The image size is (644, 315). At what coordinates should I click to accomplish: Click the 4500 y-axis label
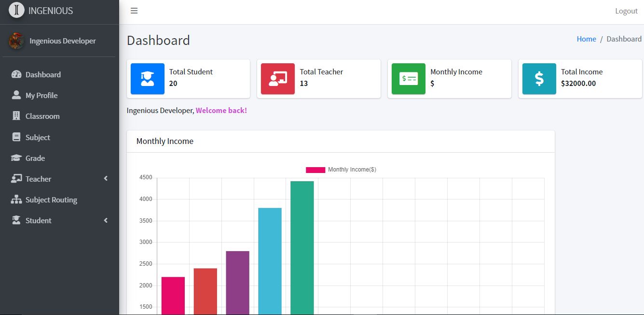click(146, 177)
